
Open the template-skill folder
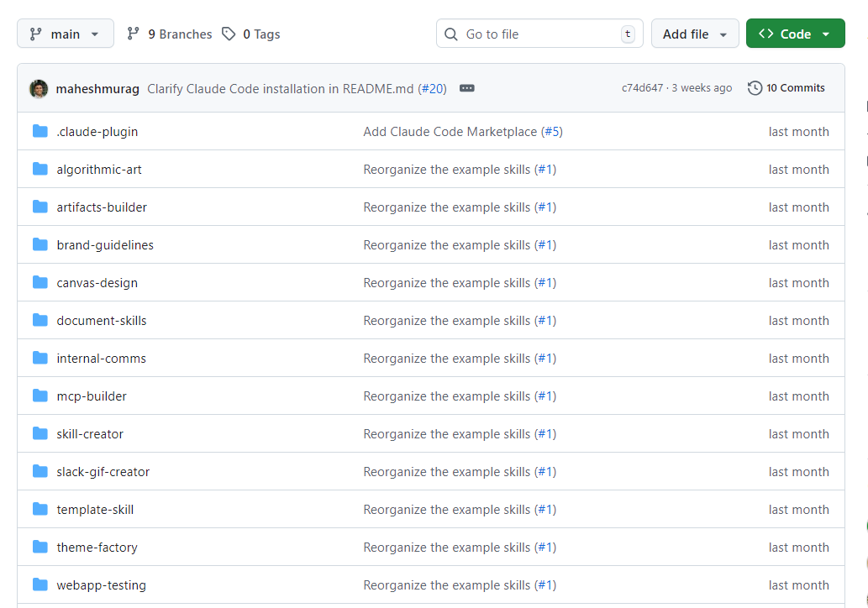point(95,510)
